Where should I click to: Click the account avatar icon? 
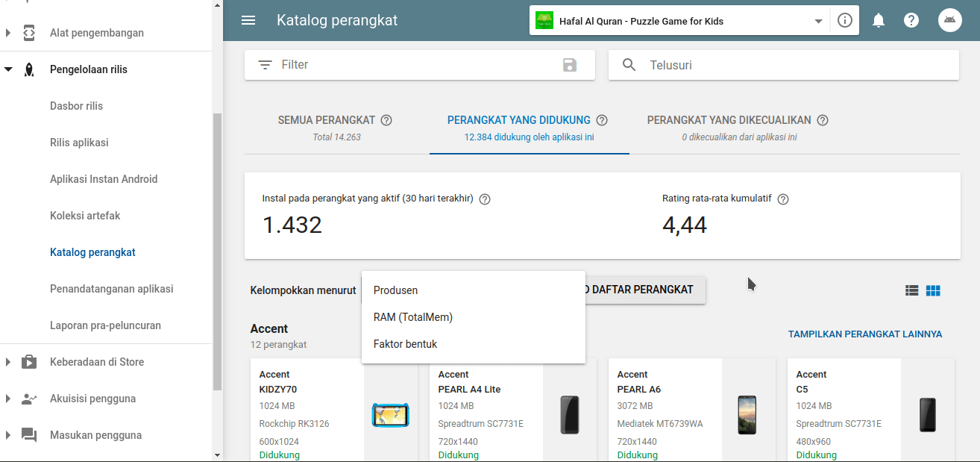pyautogui.click(x=950, y=20)
